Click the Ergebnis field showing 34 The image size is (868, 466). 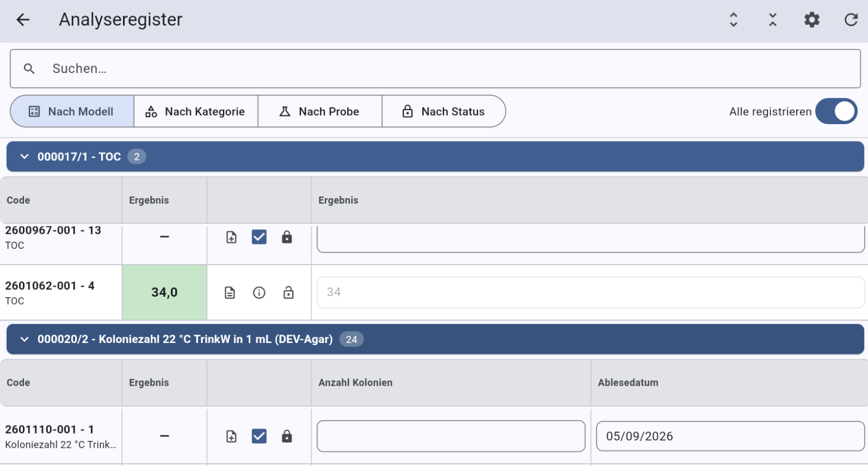pyautogui.click(x=590, y=292)
